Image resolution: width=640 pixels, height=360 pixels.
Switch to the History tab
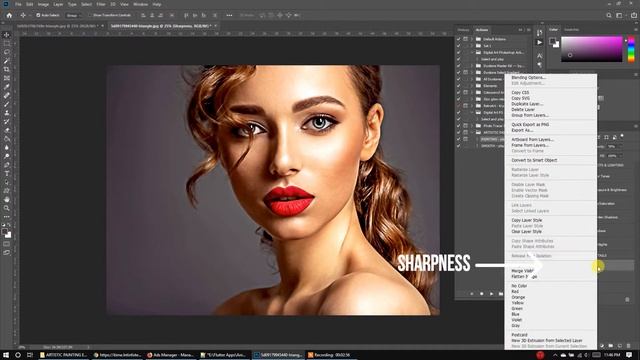coord(463,30)
